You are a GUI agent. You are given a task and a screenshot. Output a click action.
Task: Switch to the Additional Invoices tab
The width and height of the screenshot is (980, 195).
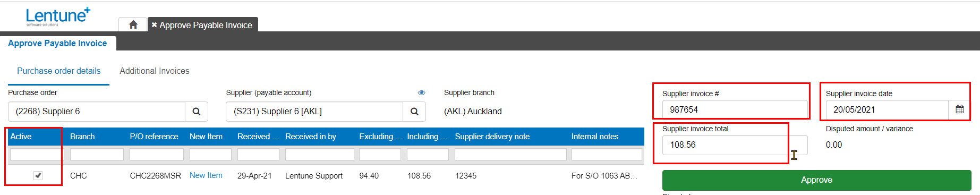[x=155, y=71]
